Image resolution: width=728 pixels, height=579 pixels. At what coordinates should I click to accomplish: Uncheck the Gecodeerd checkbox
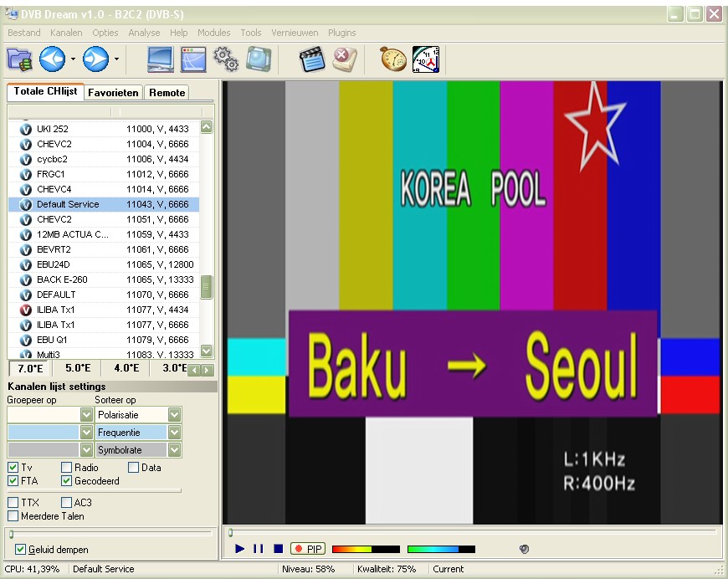67,481
